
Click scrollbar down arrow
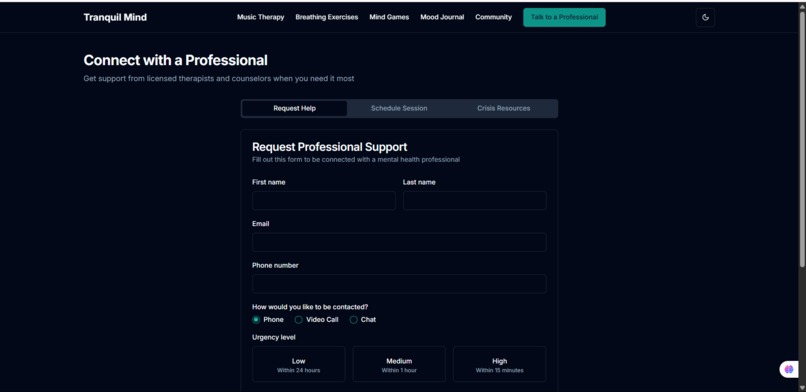[x=802, y=387]
